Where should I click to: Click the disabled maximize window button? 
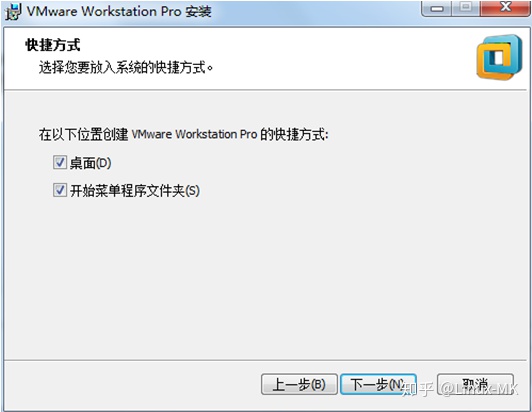click(466, 8)
